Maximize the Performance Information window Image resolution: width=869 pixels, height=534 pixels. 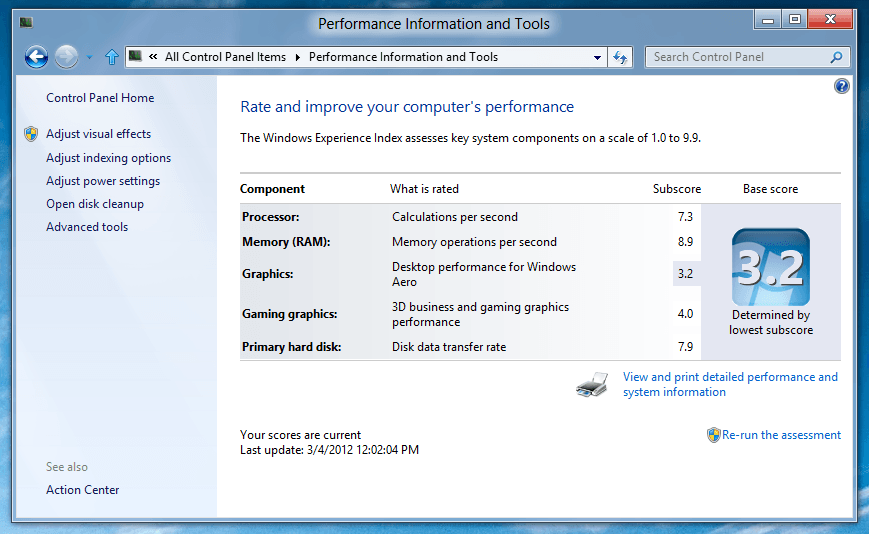pyautogui.click(x=795, y=19)
